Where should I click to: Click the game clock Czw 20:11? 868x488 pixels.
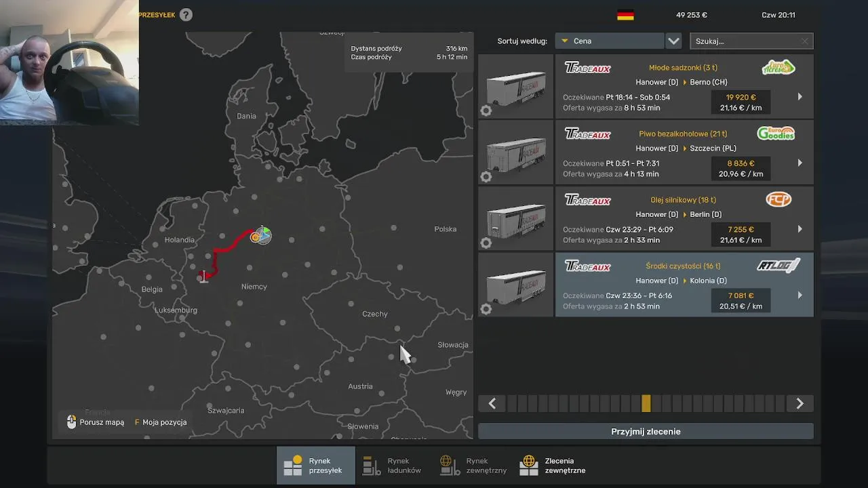point(778,15)
